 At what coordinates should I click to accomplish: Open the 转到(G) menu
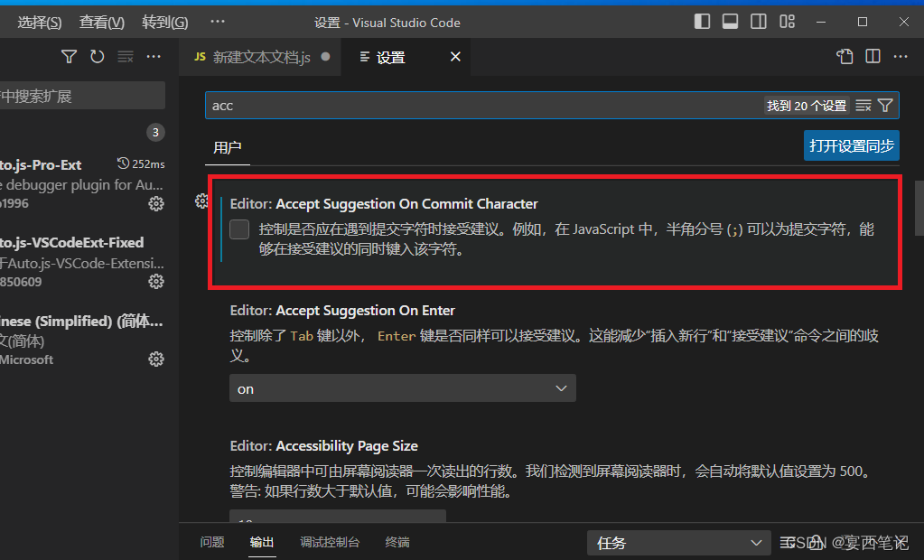point(165,23)
